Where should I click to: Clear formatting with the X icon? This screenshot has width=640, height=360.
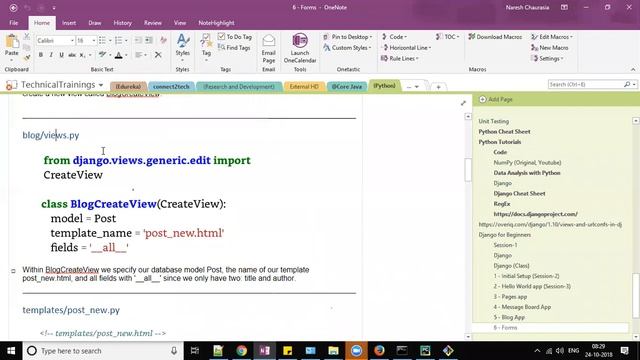point(158,55)
